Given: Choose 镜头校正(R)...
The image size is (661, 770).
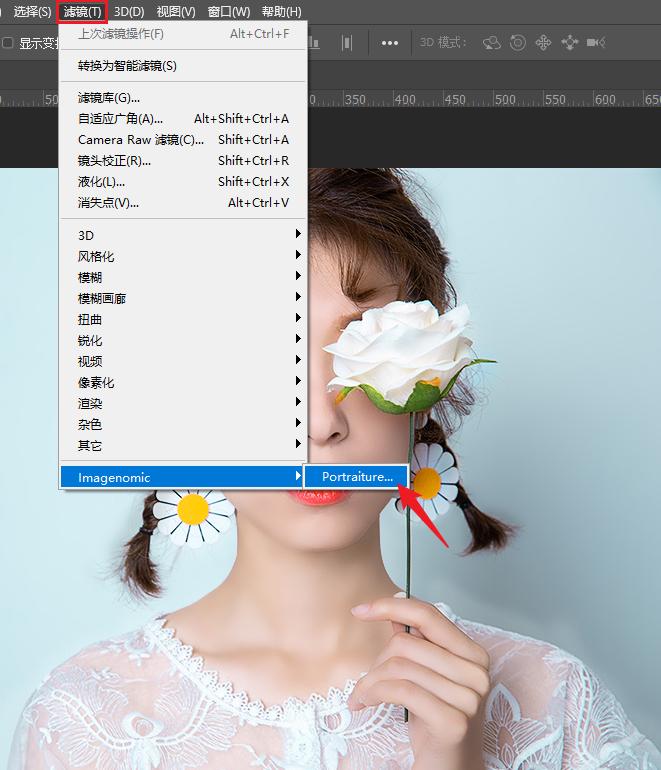Looking at the screenshot, I should coord(183,161).
